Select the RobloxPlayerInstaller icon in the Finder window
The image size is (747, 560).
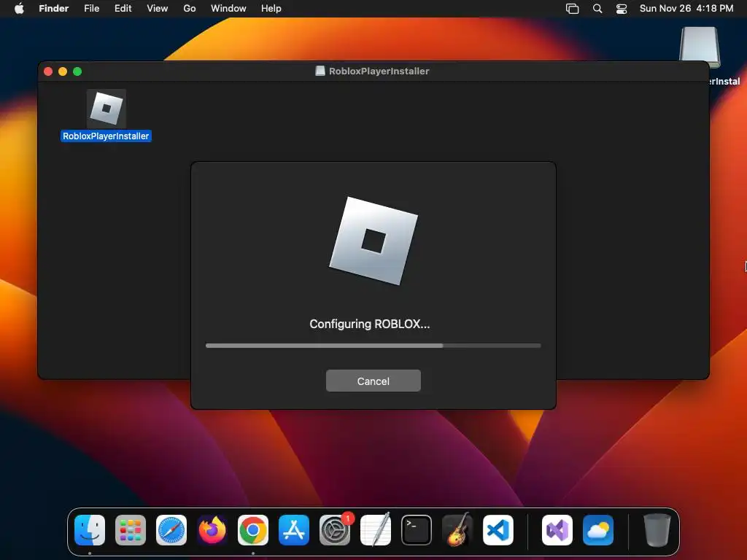[107, 109]
